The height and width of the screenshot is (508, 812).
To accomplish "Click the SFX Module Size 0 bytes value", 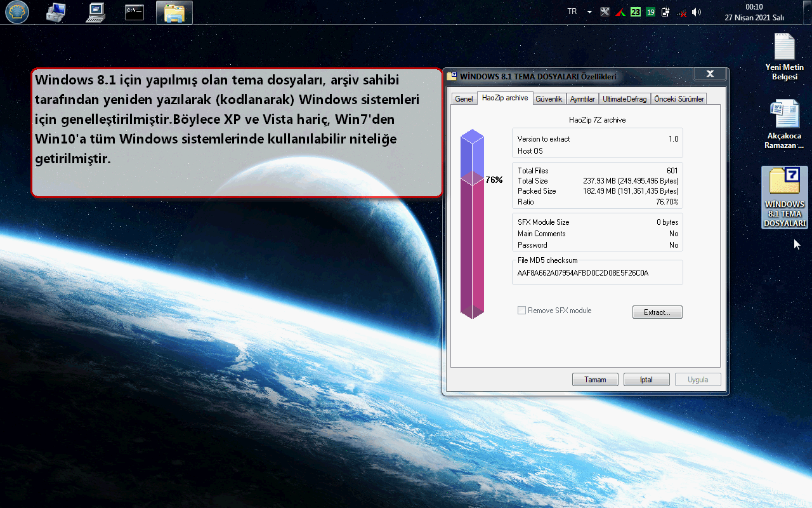I will click(667, 222).
